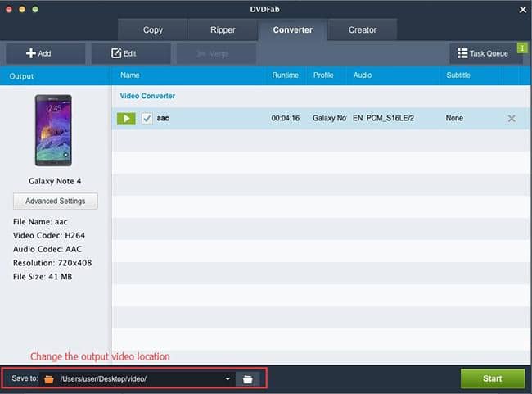Click the disabled Merge button
The image size is (532, 394).
(216, 53)
